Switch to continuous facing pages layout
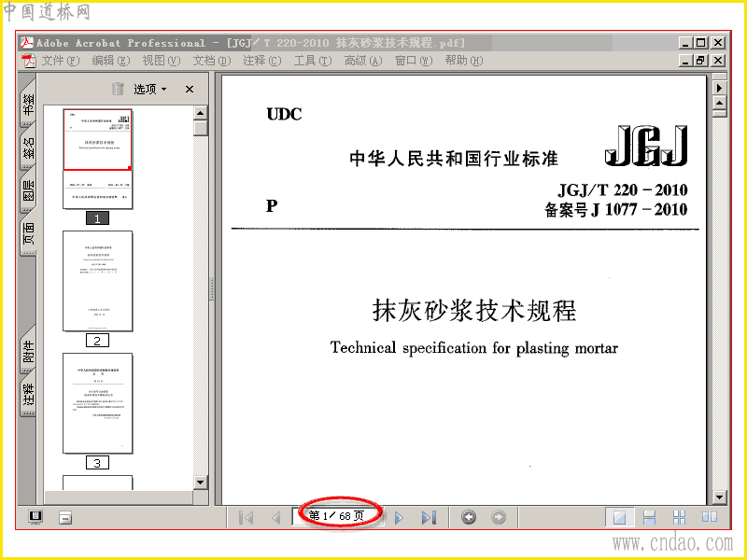The height and width of the screenshot is (560, 747). click(679, 517)
